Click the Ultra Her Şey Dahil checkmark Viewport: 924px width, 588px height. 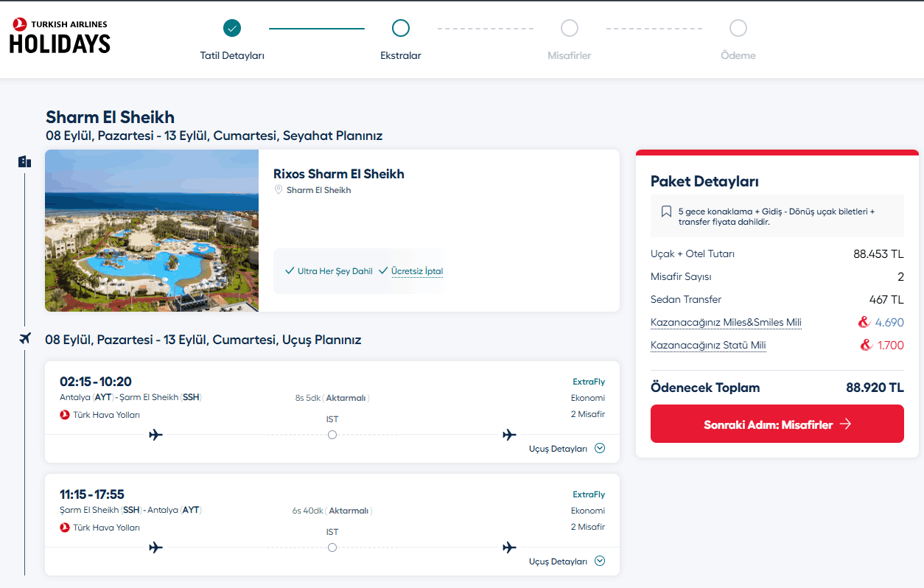tap(290, 271)
